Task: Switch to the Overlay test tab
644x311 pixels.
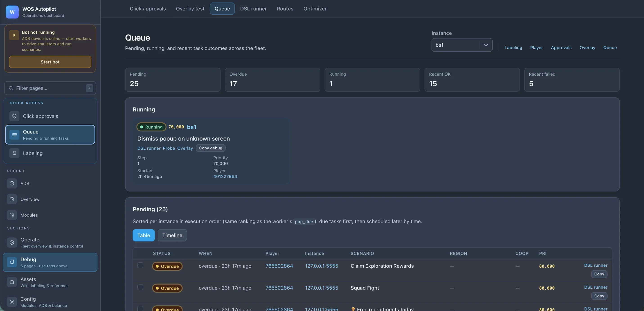Action: click(190, 9)
